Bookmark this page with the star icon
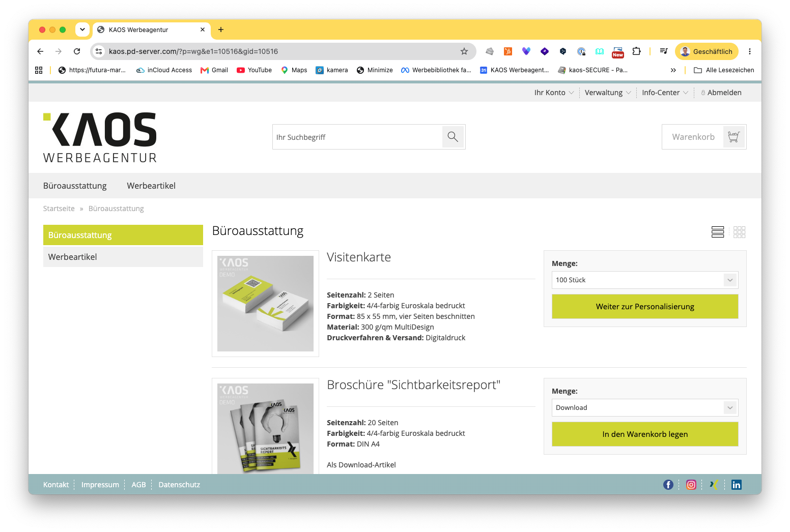Image resolution: width=790 pixels, height=532 pixels. click(x=464, y=51)
